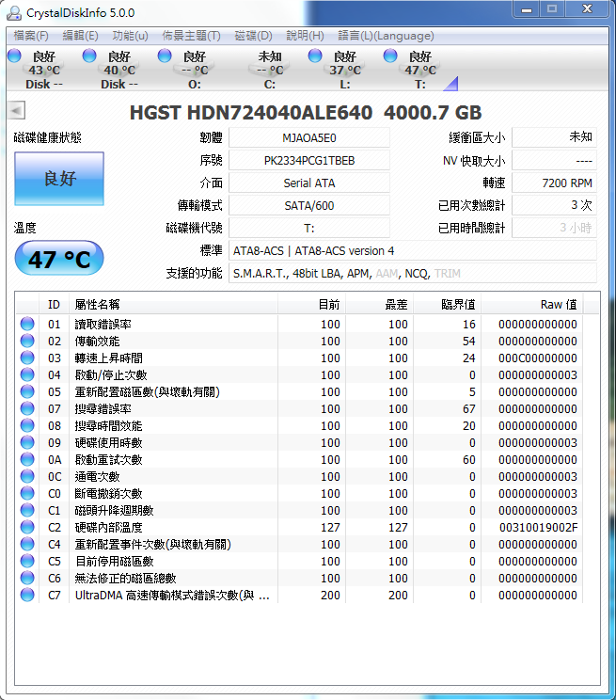This screenshot has width=616, height=700.
Task: Click raw value 00310019002F
Action: (538, 528)
